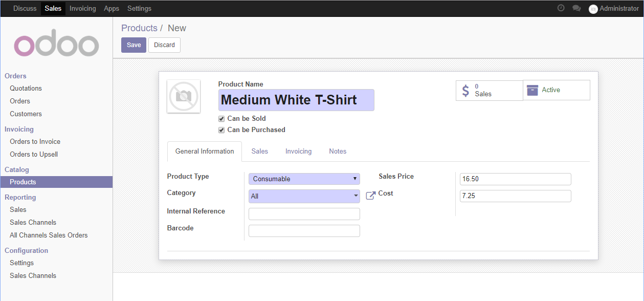Open Category external link icon
The width and height of the screenshot is (644, 301).
click(x=371, y=196)
